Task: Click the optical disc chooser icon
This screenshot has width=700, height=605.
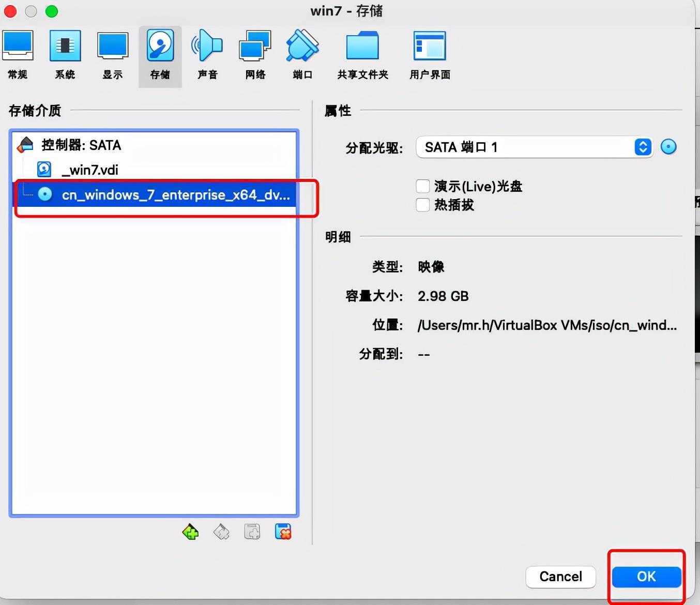Action: tap(668, 147)
